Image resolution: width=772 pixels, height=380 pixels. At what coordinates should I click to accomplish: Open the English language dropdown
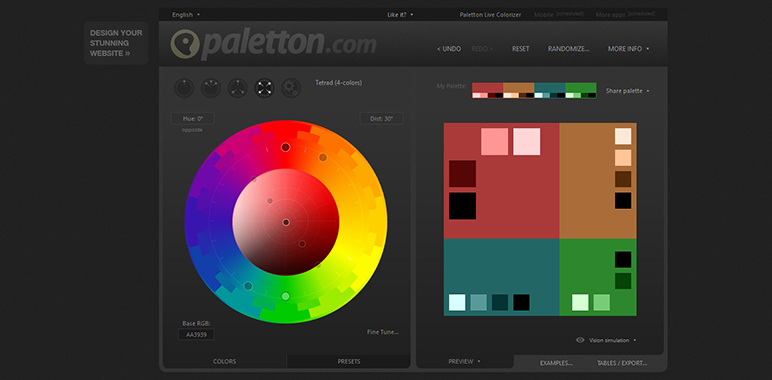tap(186, 15)
